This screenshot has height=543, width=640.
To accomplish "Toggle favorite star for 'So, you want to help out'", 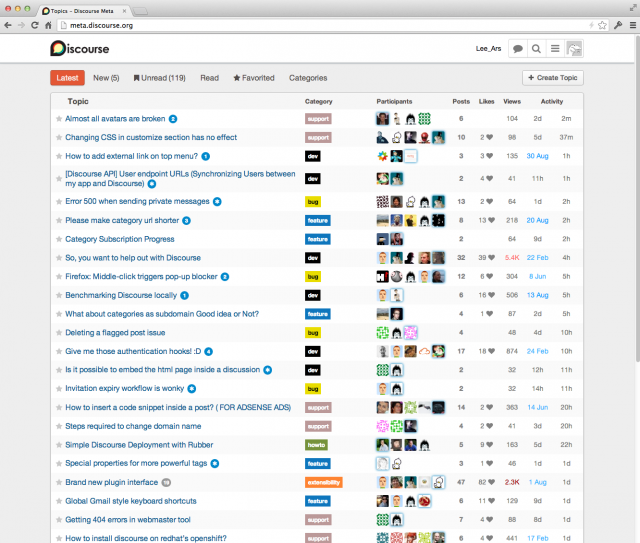I will tap(59, 258).
